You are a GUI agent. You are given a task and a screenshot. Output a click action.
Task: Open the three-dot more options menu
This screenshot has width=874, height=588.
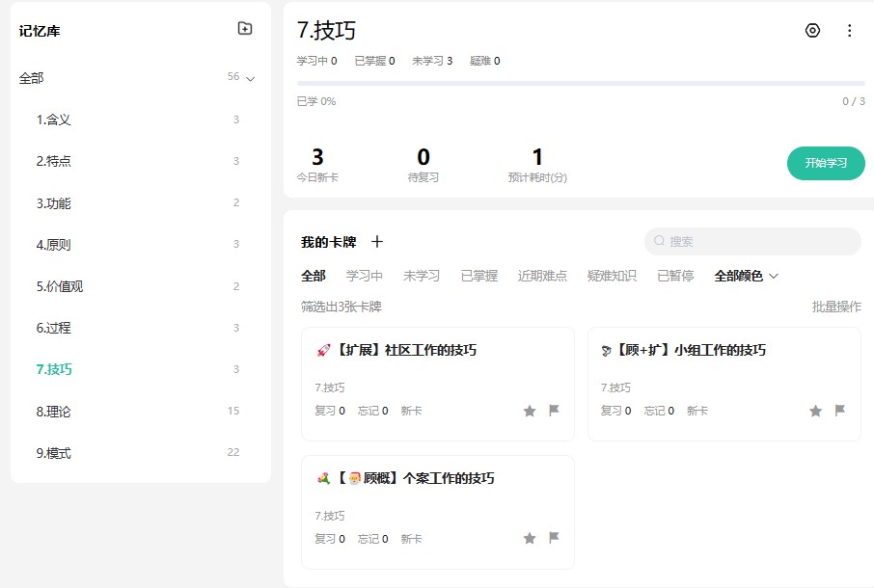(850, 31)
